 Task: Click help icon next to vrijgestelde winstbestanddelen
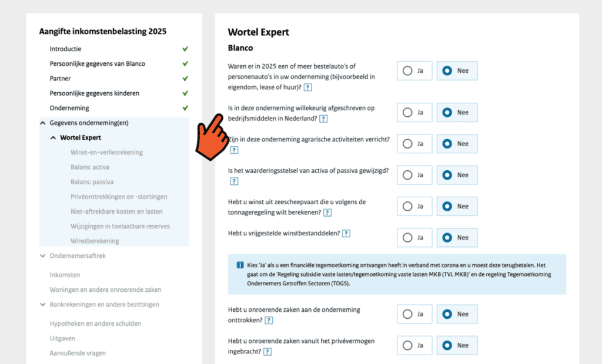[x=346, y=234]
